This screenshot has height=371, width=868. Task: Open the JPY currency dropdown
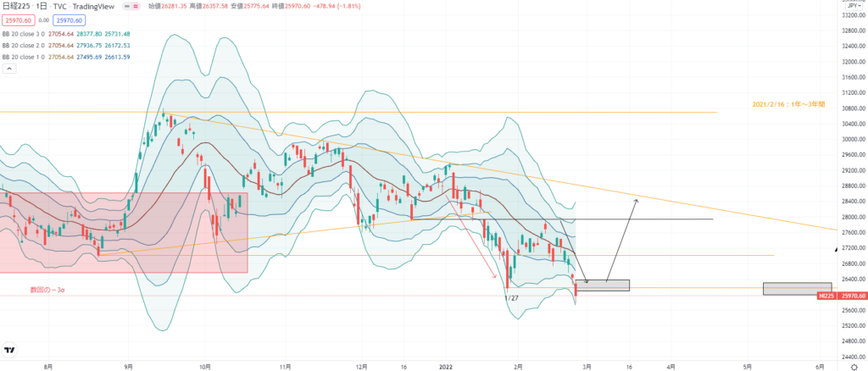click(854, 5)
